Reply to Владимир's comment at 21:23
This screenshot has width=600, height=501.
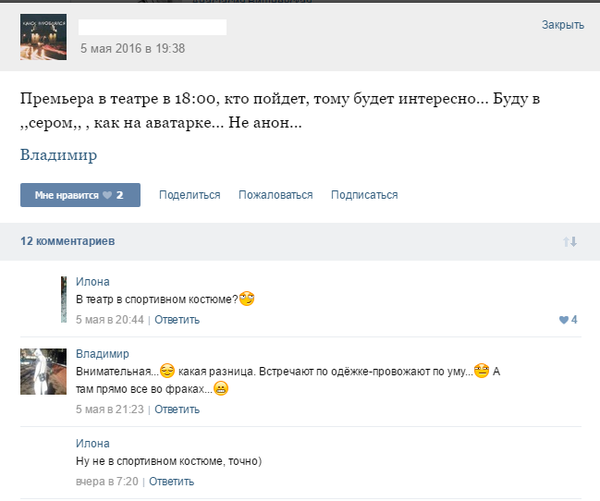tap(177, 409)
